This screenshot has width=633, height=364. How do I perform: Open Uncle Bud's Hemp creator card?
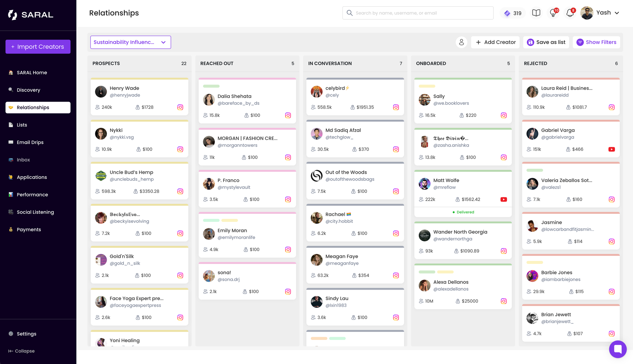[x=140, y=181]
